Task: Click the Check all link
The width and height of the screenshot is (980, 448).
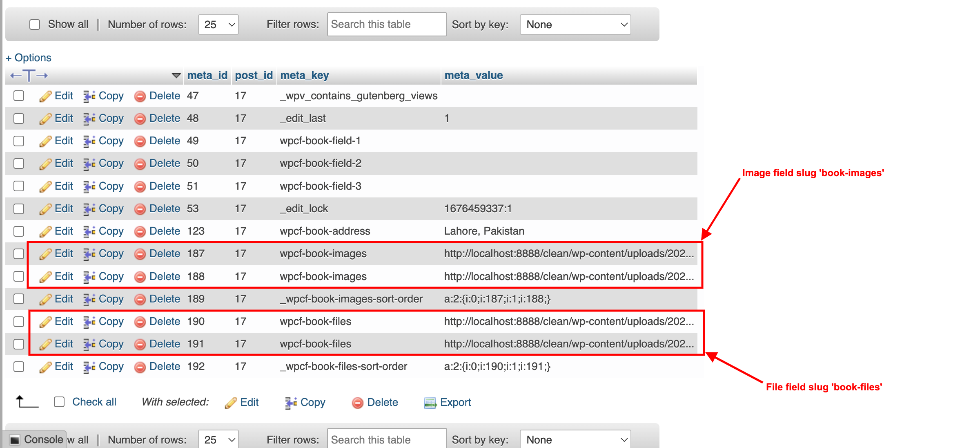Action: (94, 402)
